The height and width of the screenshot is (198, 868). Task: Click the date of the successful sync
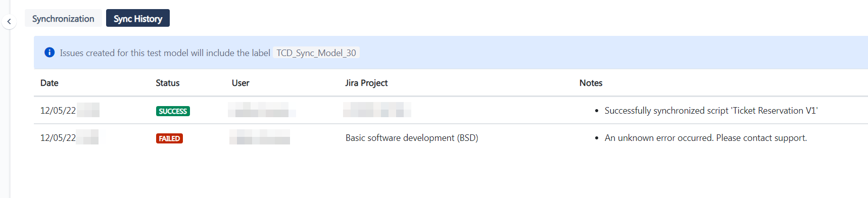click(x=70, y=110)
